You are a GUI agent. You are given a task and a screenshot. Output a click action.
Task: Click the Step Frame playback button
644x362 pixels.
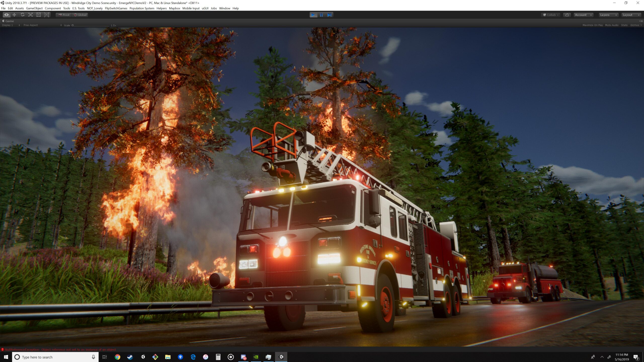[x=329, y=15]
